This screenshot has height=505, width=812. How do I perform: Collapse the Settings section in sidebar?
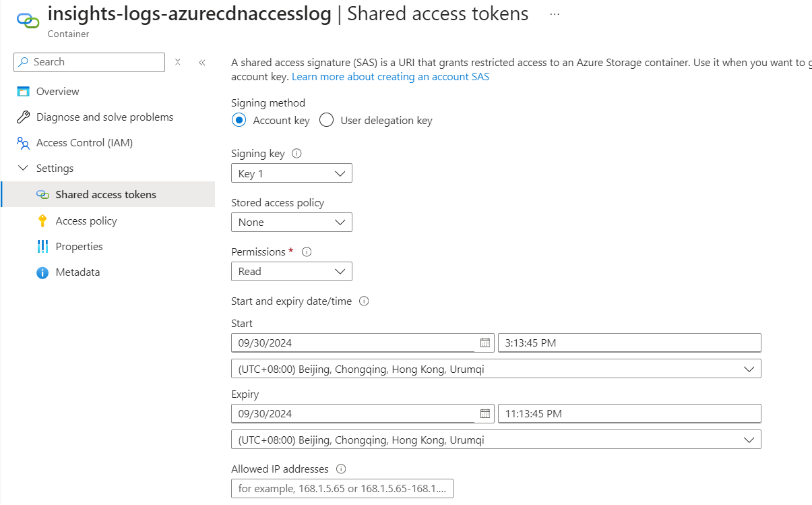[24, 169]
